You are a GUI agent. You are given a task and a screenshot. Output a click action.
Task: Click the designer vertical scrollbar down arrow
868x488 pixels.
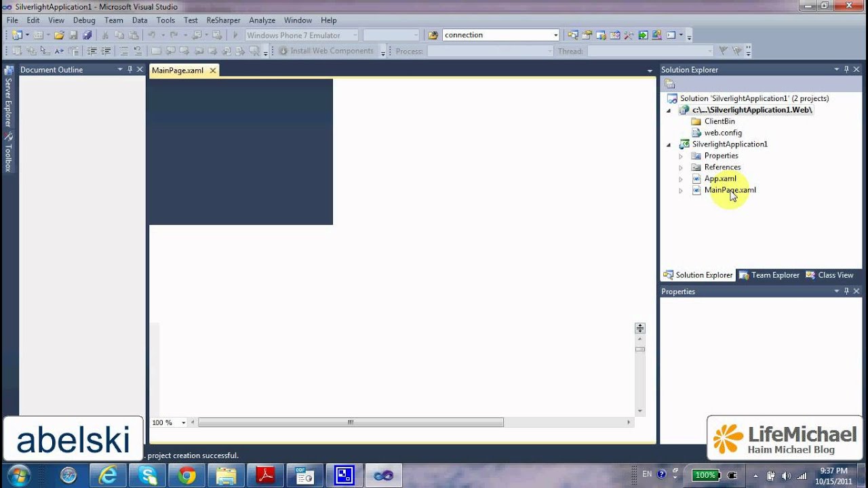[639, 411]
